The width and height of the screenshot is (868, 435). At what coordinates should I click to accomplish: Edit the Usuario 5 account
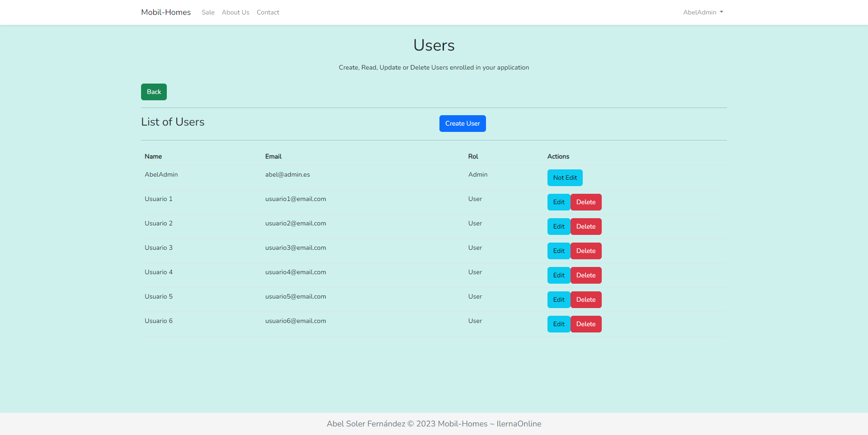coord(559,299)
